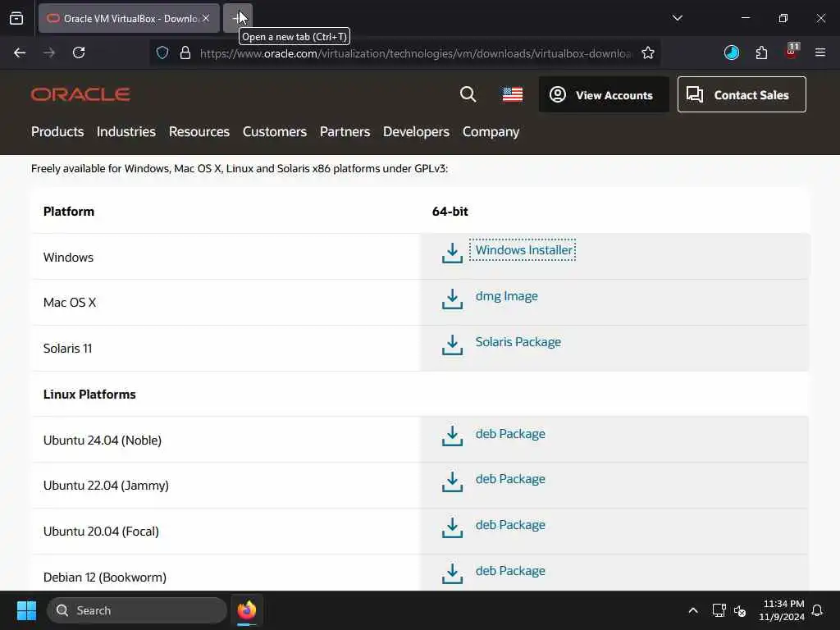The image size is (840, 630).
Task: Open the Partners menu
Action: pos(345,132)
